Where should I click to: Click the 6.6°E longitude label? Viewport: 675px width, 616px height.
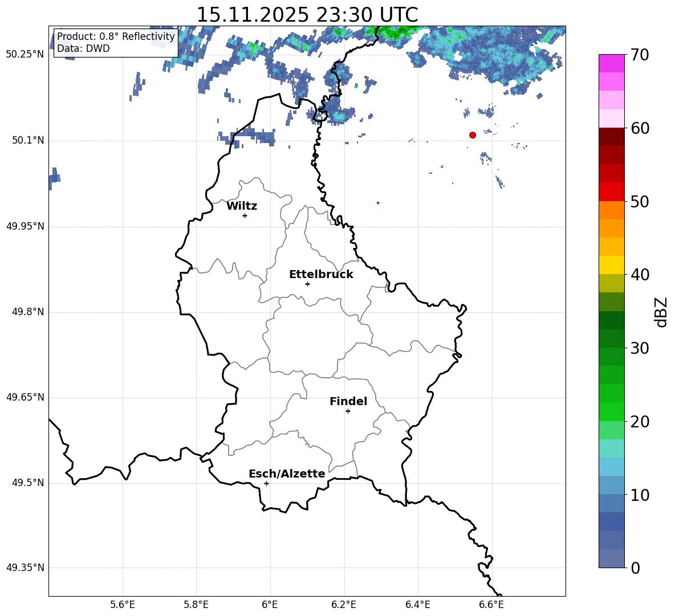point(491,605)
